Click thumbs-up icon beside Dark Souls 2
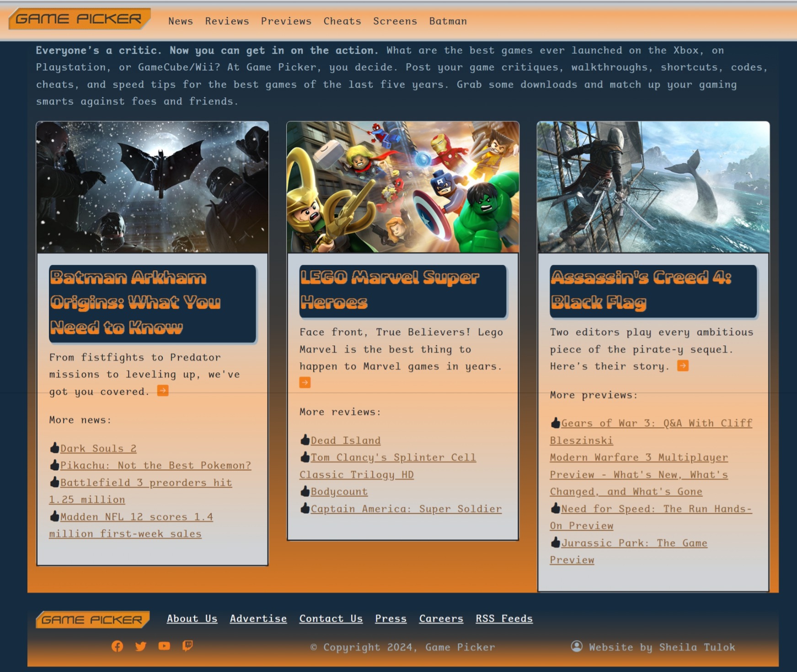Screen dimensions: 797x672 pyautogui.click(x=54, y=447)
